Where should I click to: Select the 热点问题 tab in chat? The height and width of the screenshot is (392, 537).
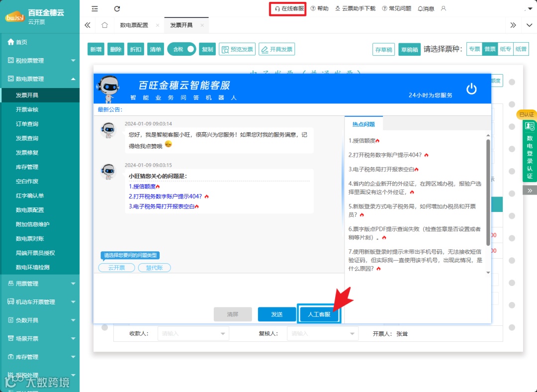[x=363, y=124]
